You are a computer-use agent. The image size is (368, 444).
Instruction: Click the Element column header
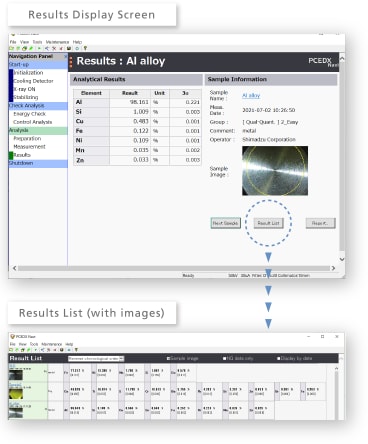coord(91,93)
